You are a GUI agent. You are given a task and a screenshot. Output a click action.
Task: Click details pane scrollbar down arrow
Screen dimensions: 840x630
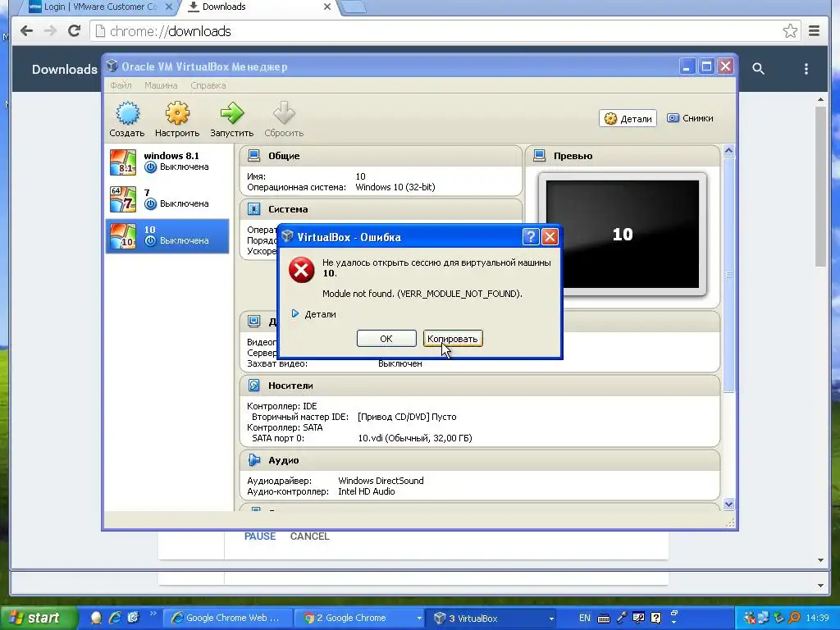(x=728, y=504)
